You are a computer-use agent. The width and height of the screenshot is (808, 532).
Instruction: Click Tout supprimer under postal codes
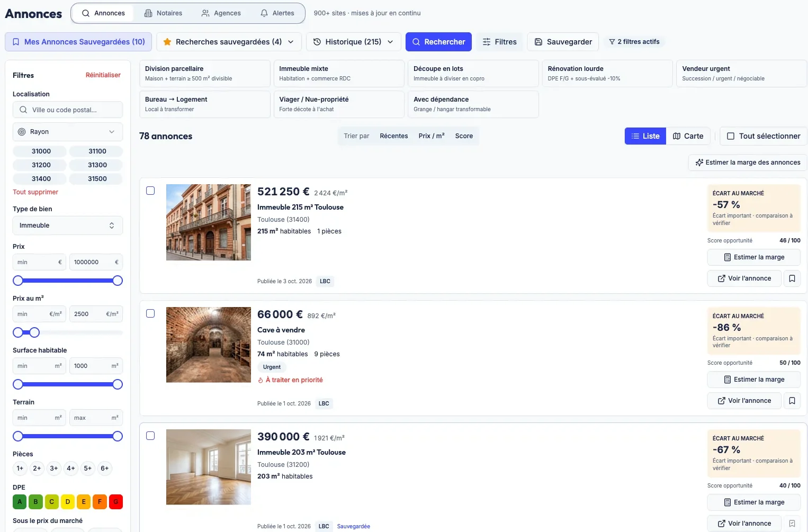pos(35,192)
